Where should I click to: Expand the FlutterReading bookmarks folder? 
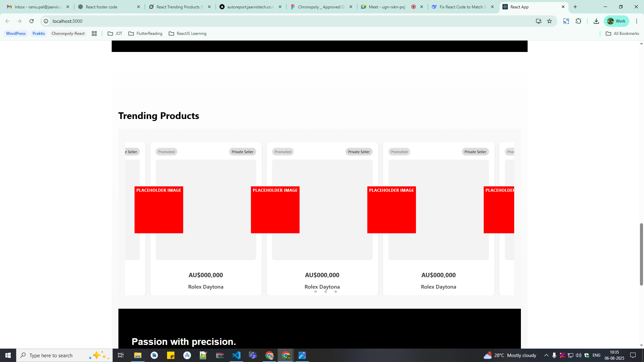click(145, 34)
